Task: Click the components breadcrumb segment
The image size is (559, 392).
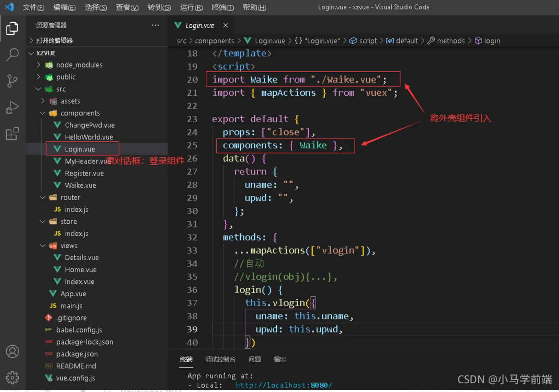Action: pos(214,41)
